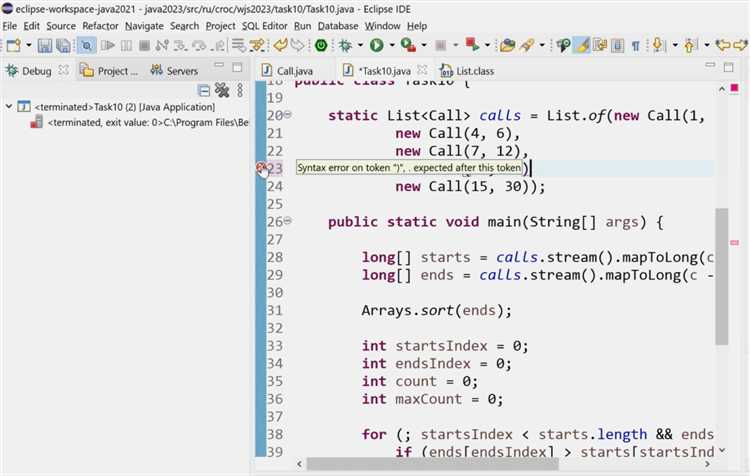Select the terminated exit value process entry

[140, 123]
